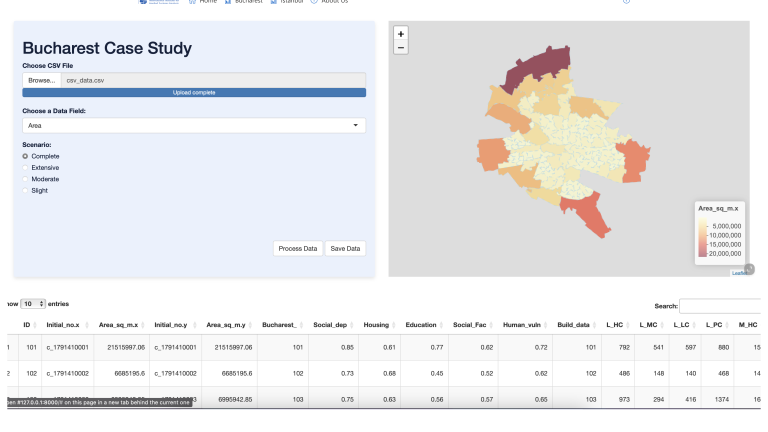Click cell c_1791410002 under Initial_no.y

[x=175, y=373]
